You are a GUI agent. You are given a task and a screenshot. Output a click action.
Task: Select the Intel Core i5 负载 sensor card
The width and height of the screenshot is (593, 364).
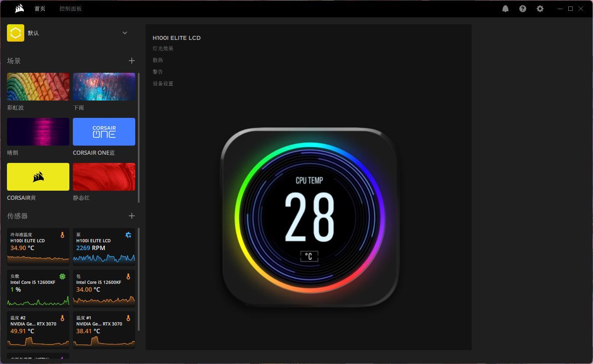38,288
